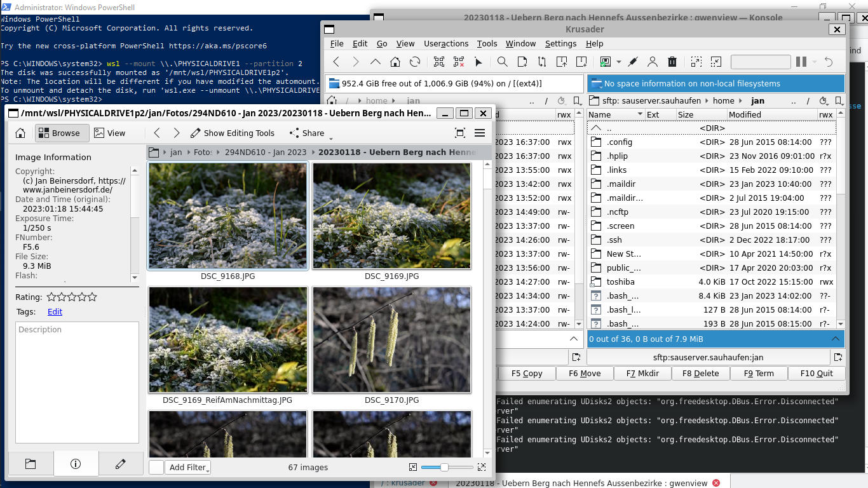Click the larger thumbnails icon beside zoom slider

pos(482,467)
